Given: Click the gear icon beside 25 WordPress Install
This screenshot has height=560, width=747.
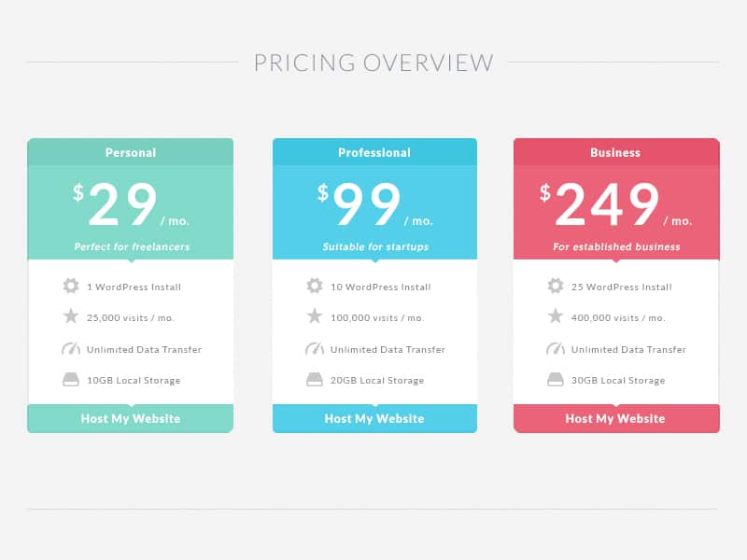Looking at the screenshot, I should 556,286.
